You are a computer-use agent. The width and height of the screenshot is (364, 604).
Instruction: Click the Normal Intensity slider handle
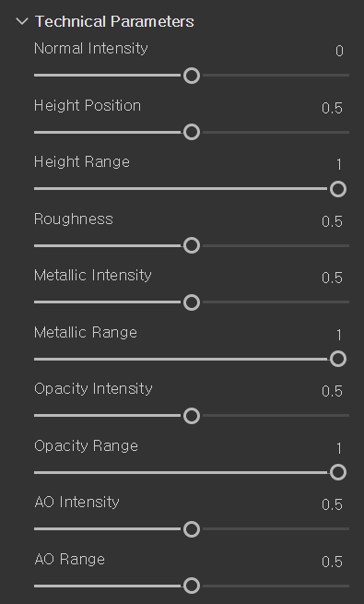click(192, 76)
